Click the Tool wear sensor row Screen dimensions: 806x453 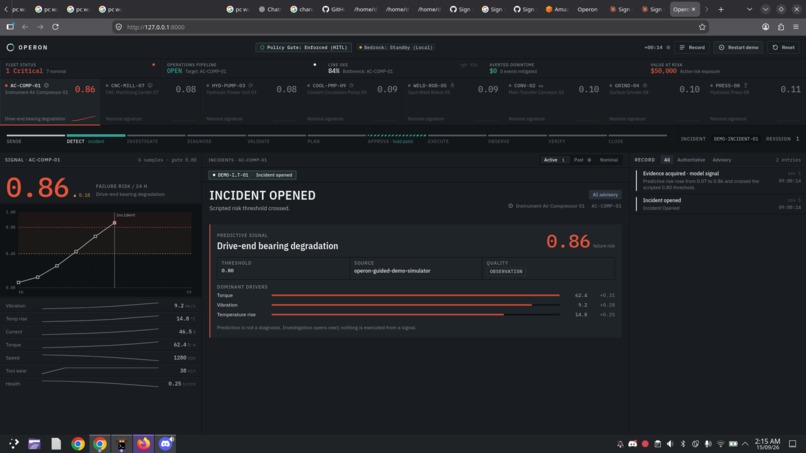(100, 371)
